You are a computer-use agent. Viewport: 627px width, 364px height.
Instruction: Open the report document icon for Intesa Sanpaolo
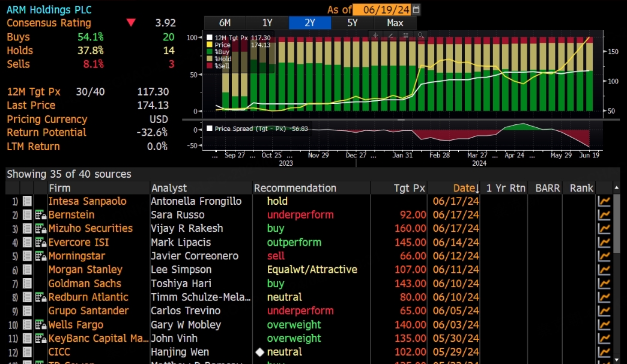(x=27, y=201)
